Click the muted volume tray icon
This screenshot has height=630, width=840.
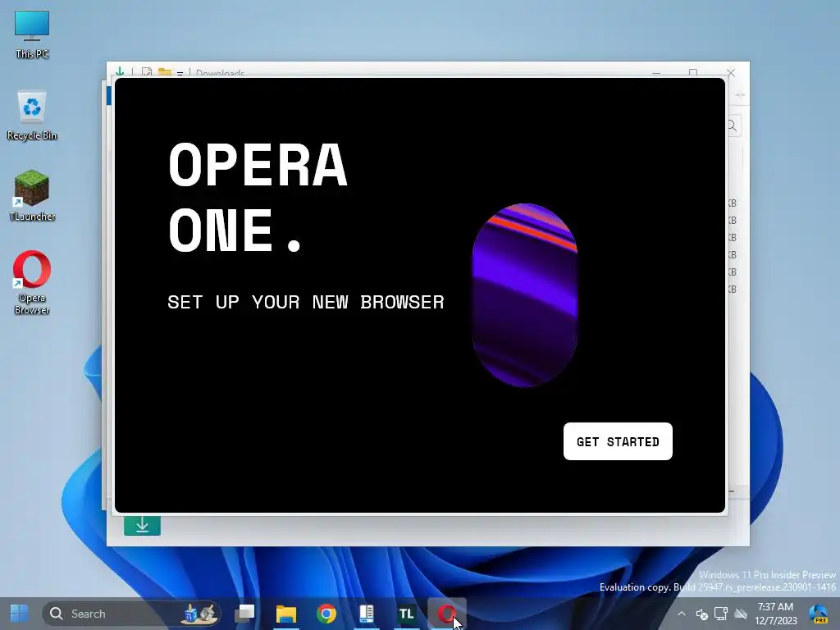(x=702, y=614)
